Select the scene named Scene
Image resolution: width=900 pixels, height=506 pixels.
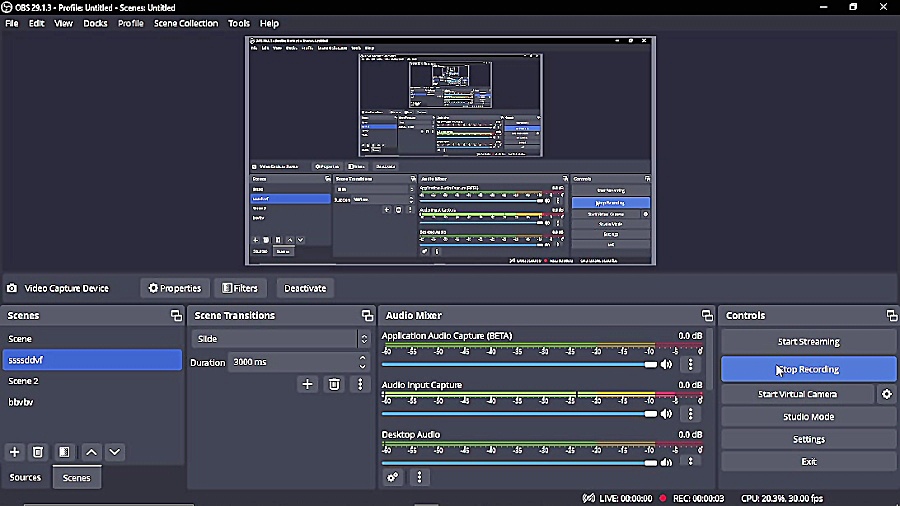click(x=92, y=339)
